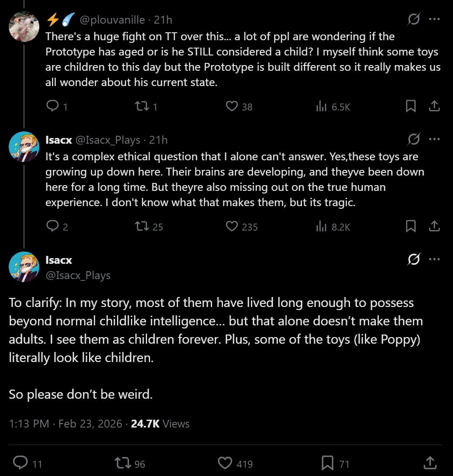Viewport: 453px width, 476px height.
Task: Open more options on plouvanille's tweet
Action: click(x=434, y=19)
